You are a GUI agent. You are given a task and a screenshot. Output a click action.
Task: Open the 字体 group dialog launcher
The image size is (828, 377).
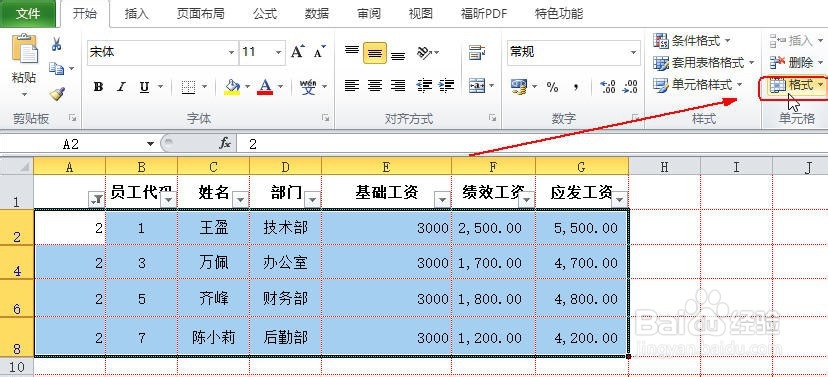326,119
